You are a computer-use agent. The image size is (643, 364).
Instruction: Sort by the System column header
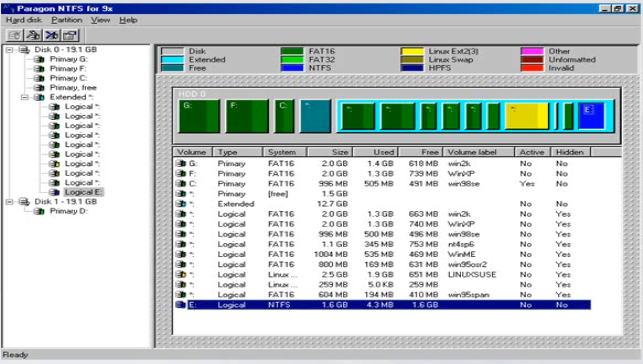285,152
